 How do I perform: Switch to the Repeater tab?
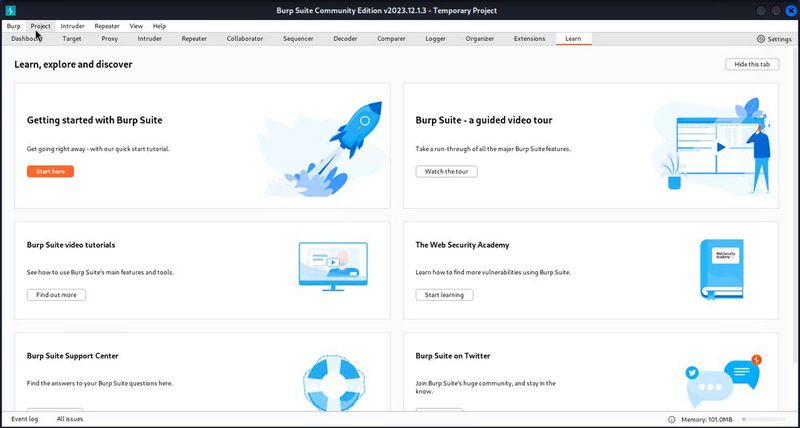pyautogui.click(x=194, y=39)
